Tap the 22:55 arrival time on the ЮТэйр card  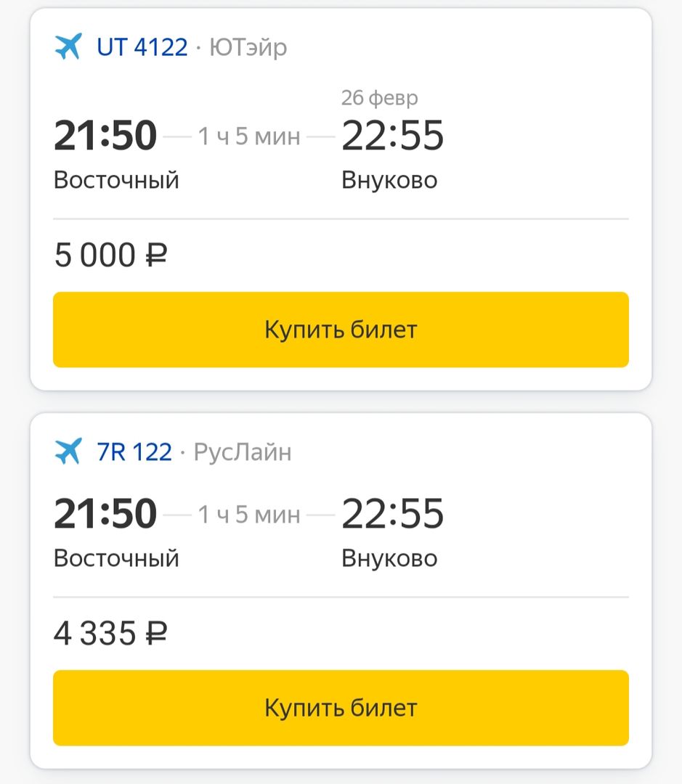coord(392,136)
